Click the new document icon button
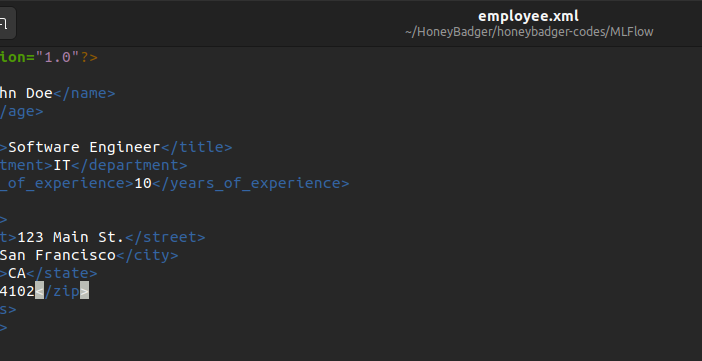 pos(5,23)
